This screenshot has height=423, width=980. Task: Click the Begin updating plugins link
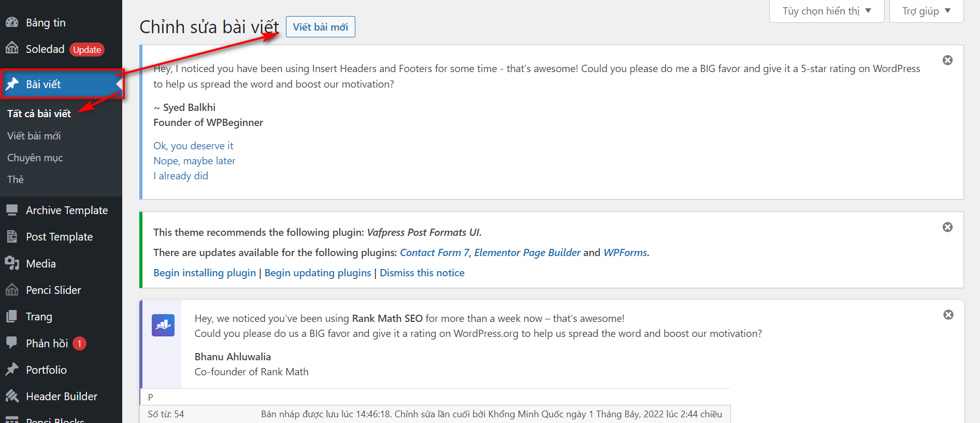point(318,273)
